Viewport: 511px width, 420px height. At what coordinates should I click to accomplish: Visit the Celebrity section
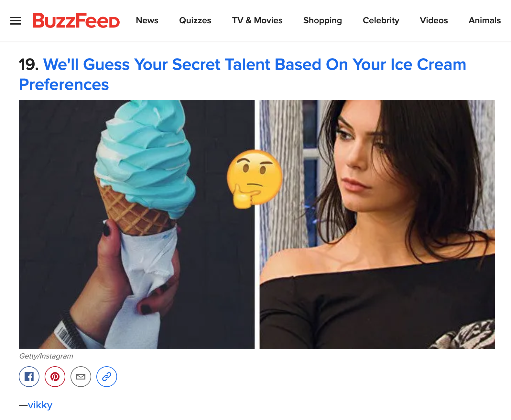[381, 20]
